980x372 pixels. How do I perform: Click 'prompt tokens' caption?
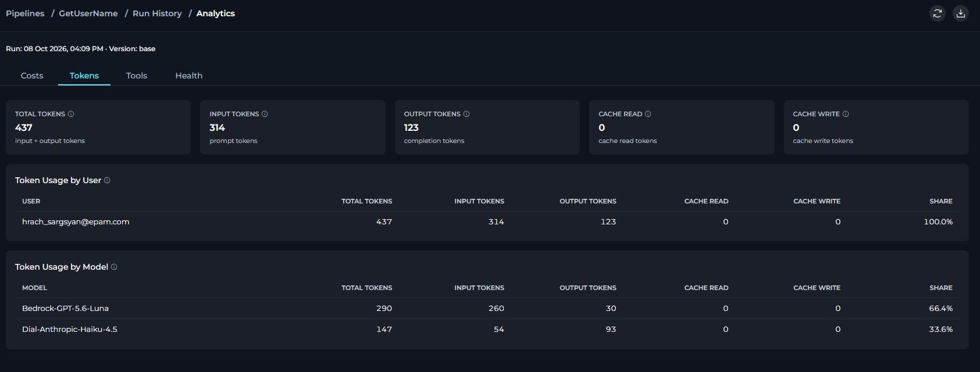point(233,141)
